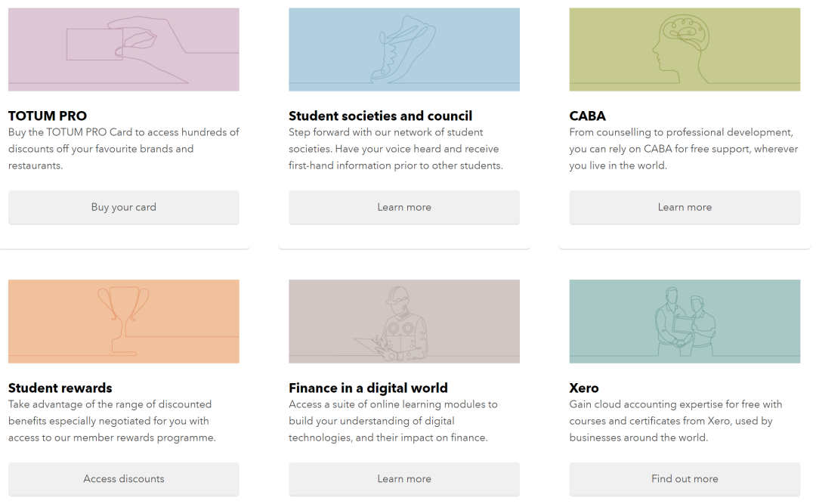Select the Xero heading

[x=584, y=388]
